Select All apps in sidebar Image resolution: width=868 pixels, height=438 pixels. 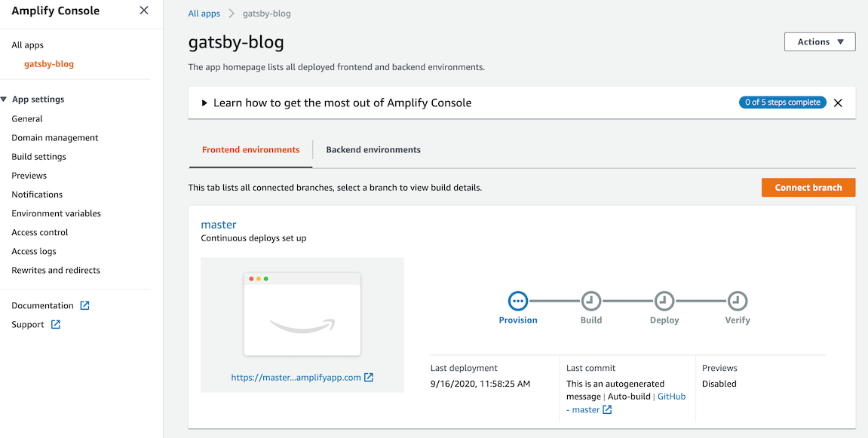[x=28, y=44]
